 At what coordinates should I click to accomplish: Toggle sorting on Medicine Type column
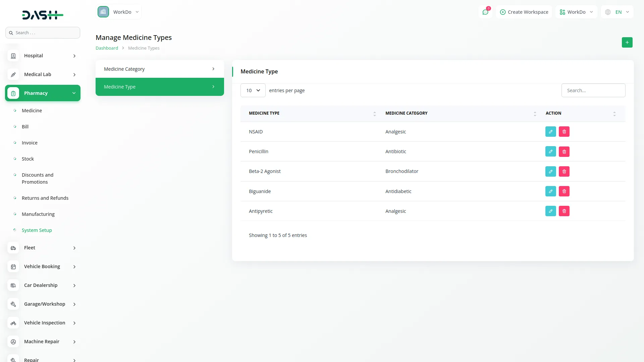[x=375, y=114]
